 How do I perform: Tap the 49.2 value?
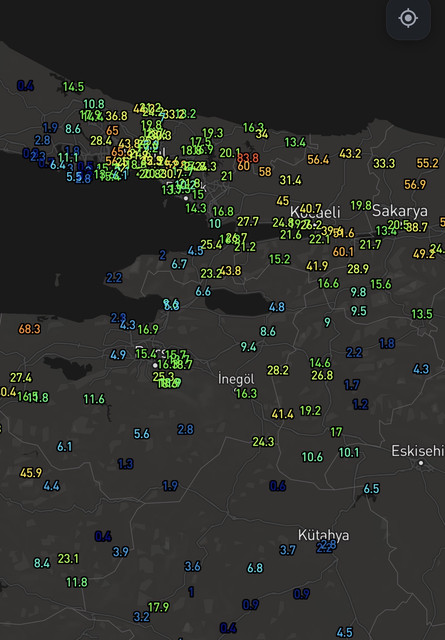point(424,254)
